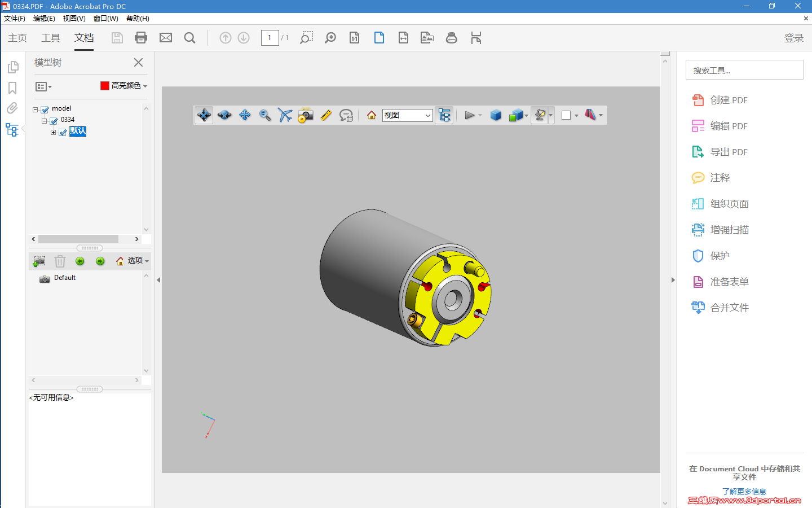The height and width of the screenshot is (508, 812).
Task: Open the read mode icon
Action: coord(427,38)
